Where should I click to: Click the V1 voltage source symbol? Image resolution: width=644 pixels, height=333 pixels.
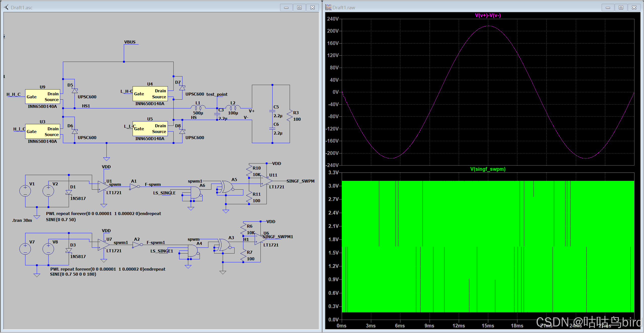click(x=25, y=191)
